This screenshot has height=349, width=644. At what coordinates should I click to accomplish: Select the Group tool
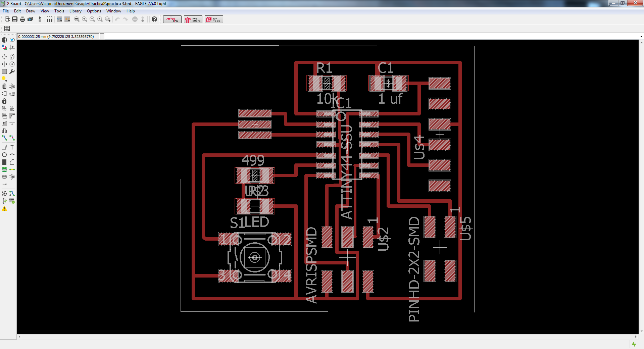[4, 71]
